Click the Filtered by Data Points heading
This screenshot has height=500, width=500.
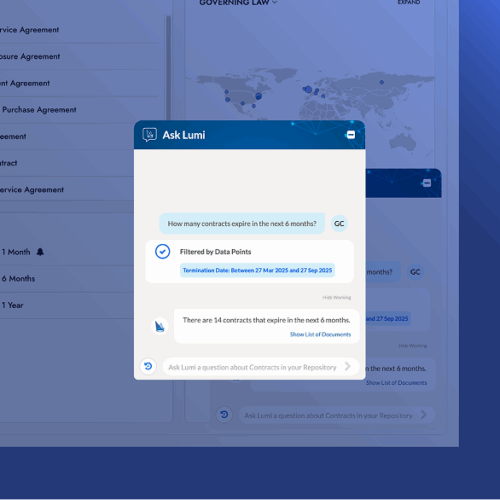tap(215, 252)
